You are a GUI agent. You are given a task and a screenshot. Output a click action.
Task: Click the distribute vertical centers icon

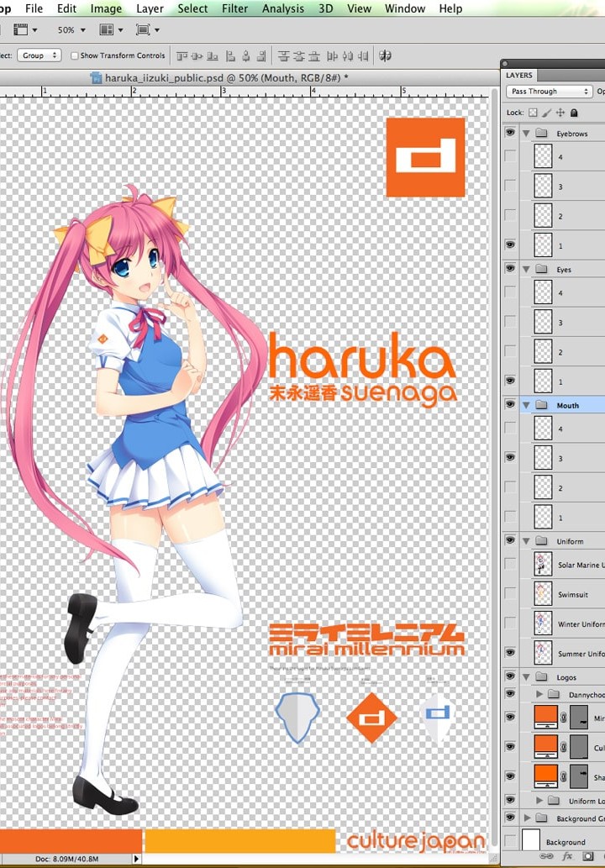point(299,56)
